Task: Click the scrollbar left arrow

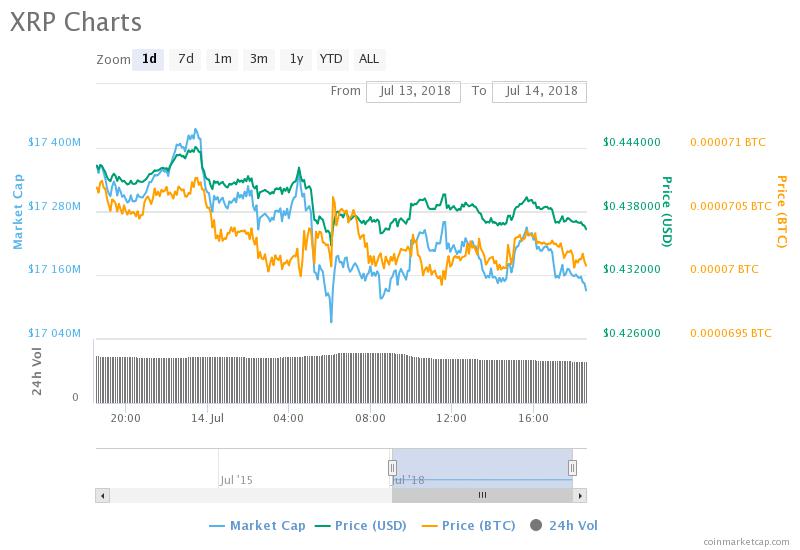Action: 103,495
